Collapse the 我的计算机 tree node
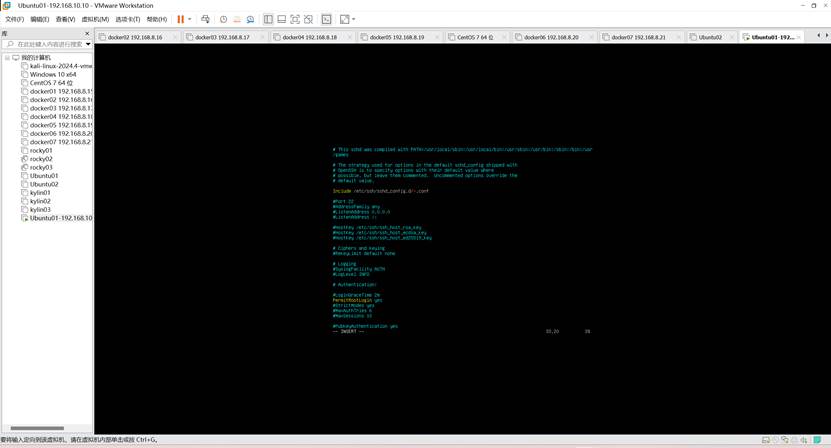 [x=7, y=57]
